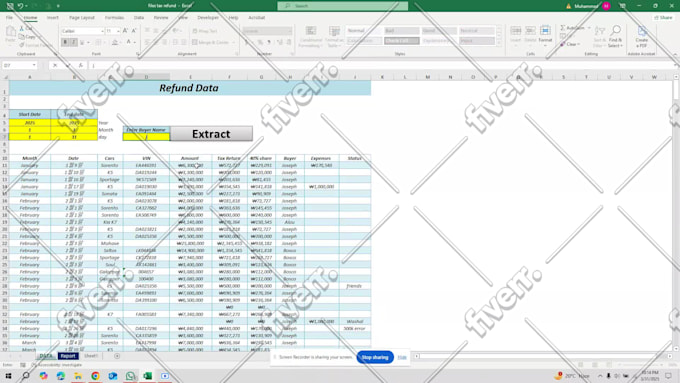This screenshot has height=383, width=680.
Task: Open the Acrobat ribbon tab
Action: (x=256, y=18)
